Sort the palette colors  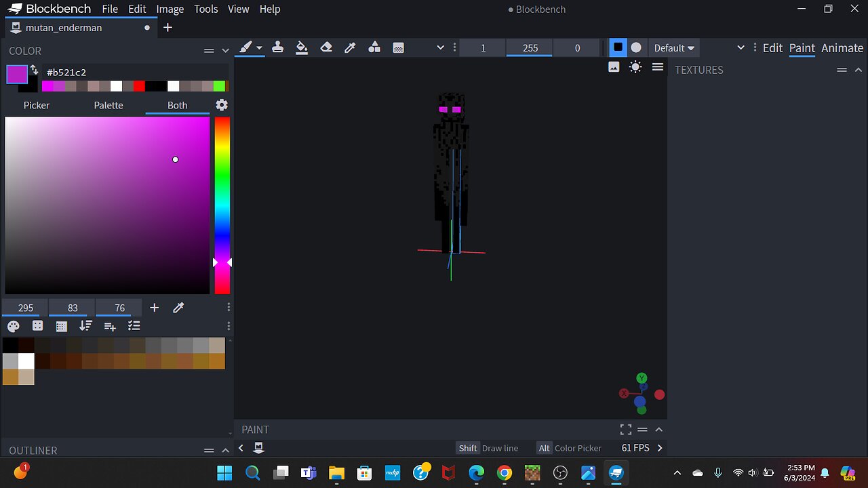point(85,326)
